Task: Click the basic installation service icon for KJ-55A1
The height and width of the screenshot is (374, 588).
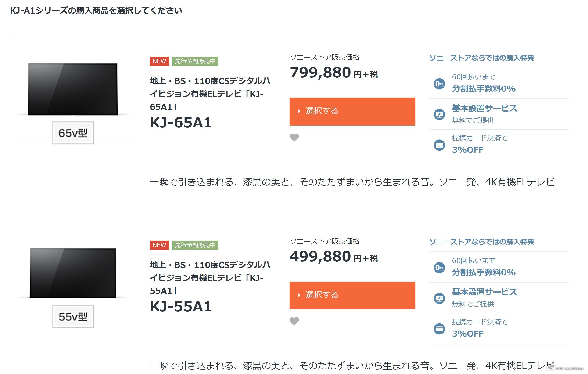Action: tap(439, 298)
